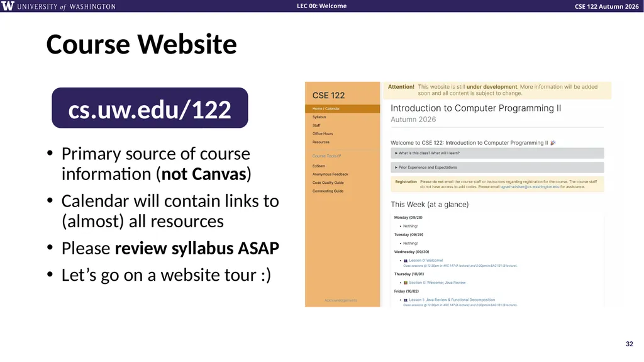Click the class sessions note under Lesson 1

tap(460, 305)
